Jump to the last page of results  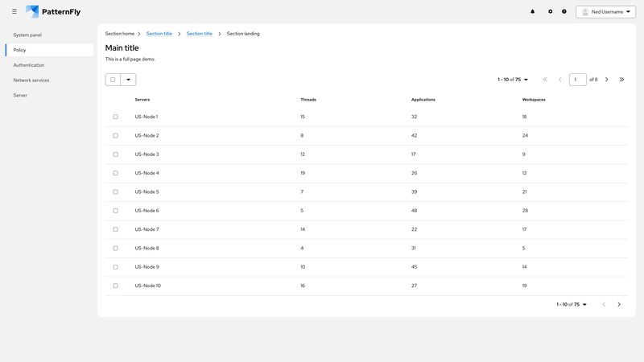(x=621, y=80)
